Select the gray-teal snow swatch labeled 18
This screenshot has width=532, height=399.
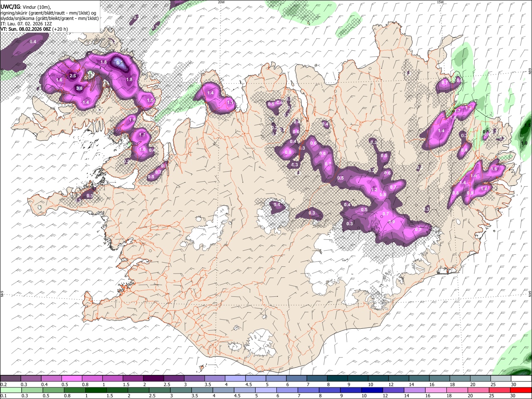pos(459,379)
